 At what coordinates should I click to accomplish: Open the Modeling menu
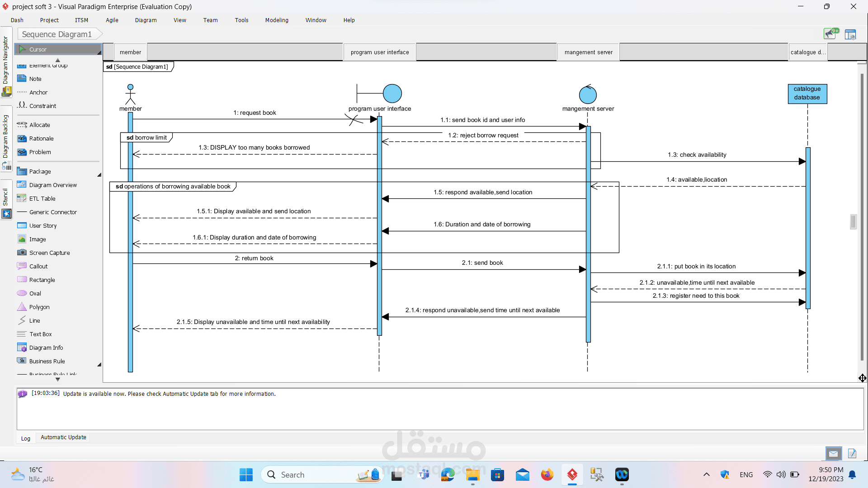click(x=277, y=20)
